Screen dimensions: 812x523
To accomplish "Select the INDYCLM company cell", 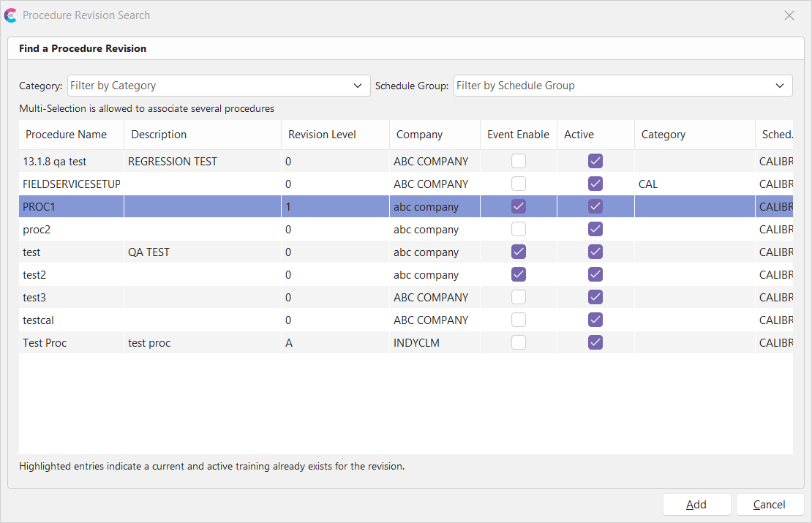I will click(416, 343).
